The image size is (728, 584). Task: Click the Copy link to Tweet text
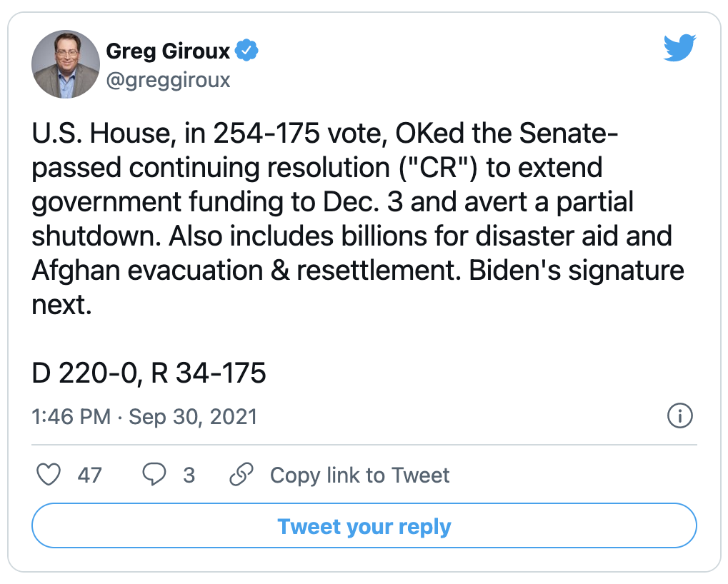pos(360,475)
